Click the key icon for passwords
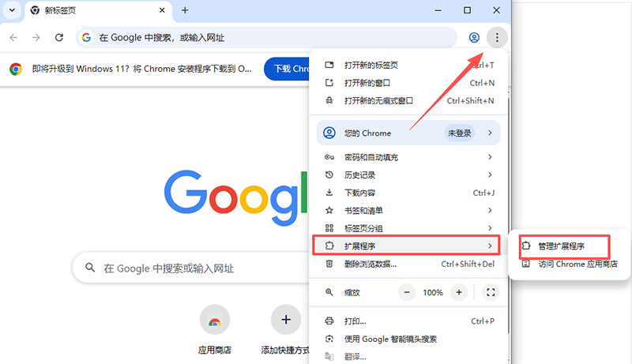632x364 pixels. click(x=329, y=157)
